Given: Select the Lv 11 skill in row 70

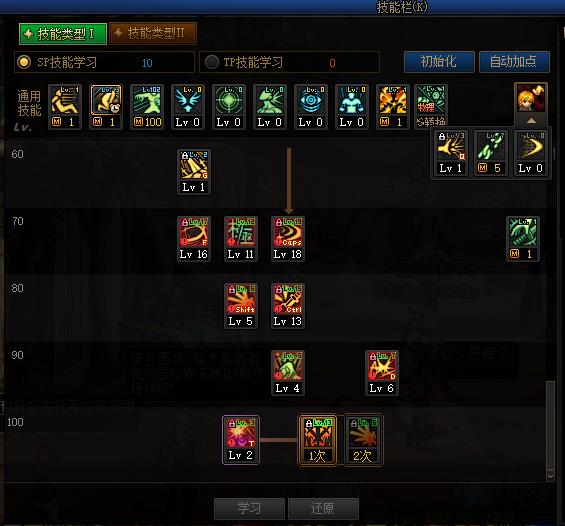Looking at the screenshot, I should [241, 239].
